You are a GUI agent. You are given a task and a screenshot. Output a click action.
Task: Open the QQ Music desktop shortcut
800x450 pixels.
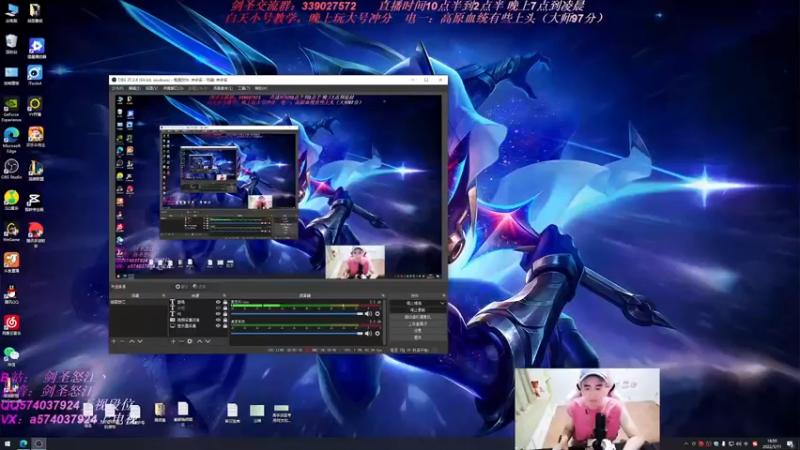pyautogui.click(x=11, y=200)
